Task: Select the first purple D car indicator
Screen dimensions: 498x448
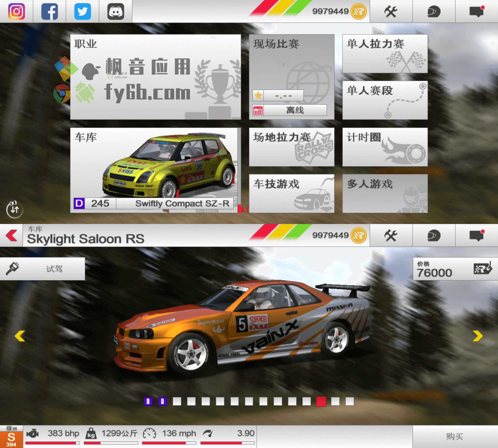Action: pyautogui.click(x=148, y=402)
